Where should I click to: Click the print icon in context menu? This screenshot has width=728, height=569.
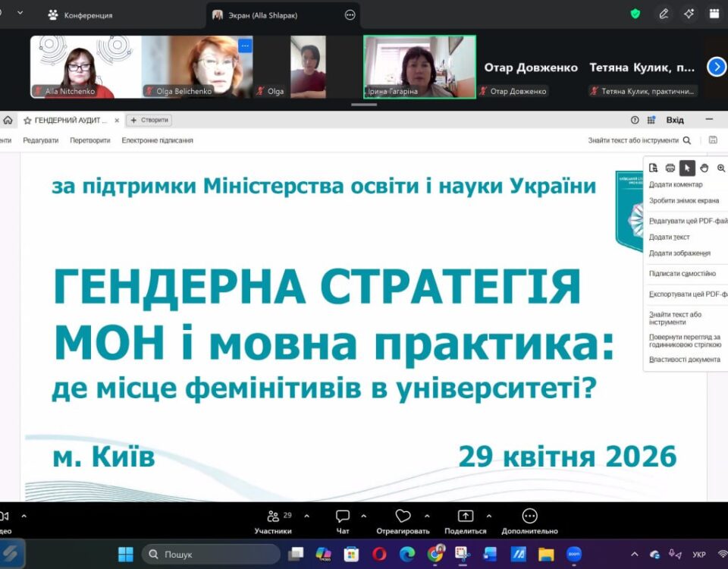[x=670, y=168]
